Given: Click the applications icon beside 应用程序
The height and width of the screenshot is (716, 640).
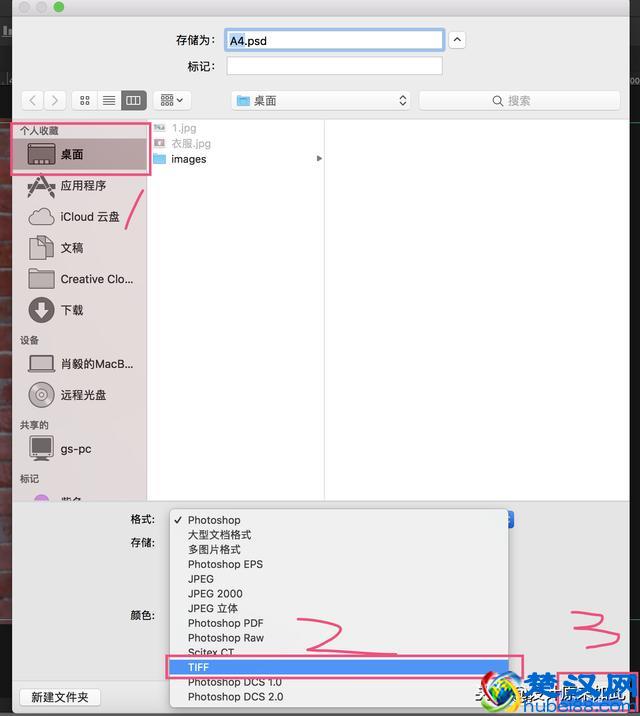Looking at the screenshot, I should 42,185.
